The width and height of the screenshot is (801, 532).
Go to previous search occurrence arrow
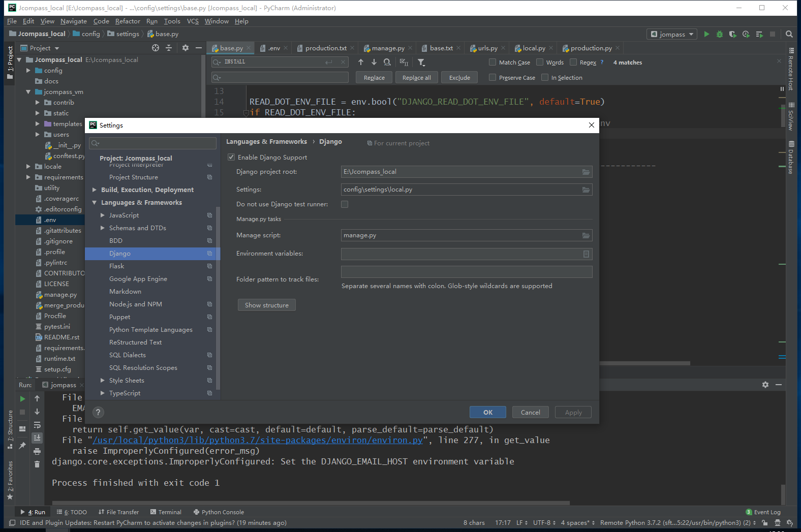tap(361, 62)
